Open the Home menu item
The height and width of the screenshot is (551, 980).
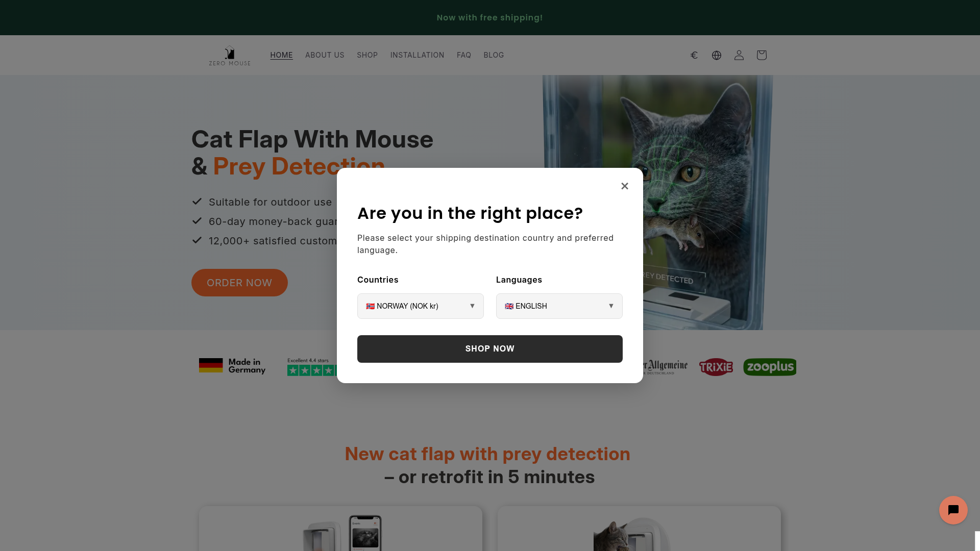[x=281, y=55]
